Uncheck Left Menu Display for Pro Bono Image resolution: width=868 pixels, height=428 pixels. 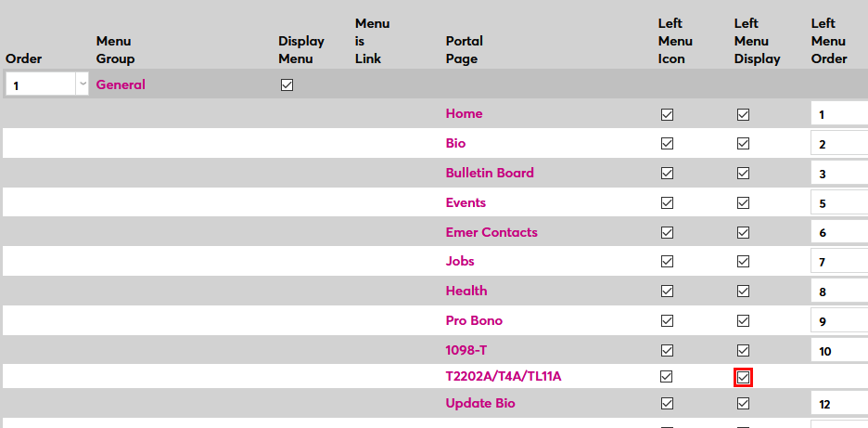tap(743, 320)
